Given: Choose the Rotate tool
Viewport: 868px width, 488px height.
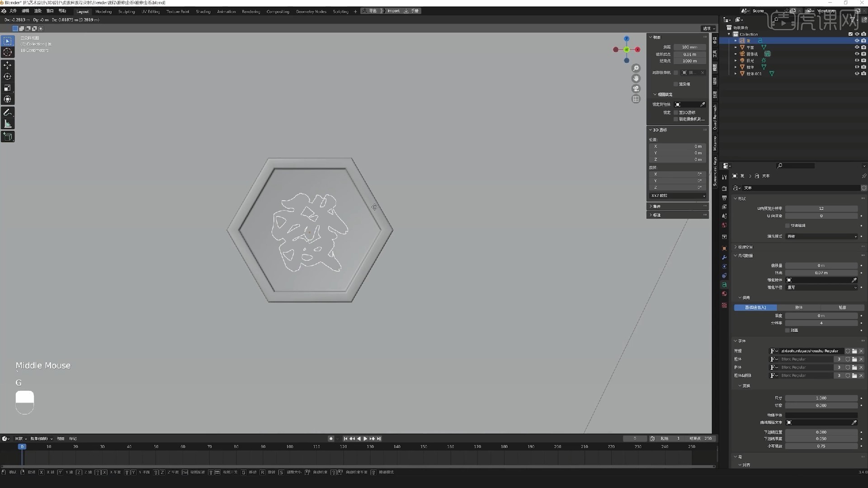Looking at the screenshot, I should pyautogui.click(x=8, y=77).
